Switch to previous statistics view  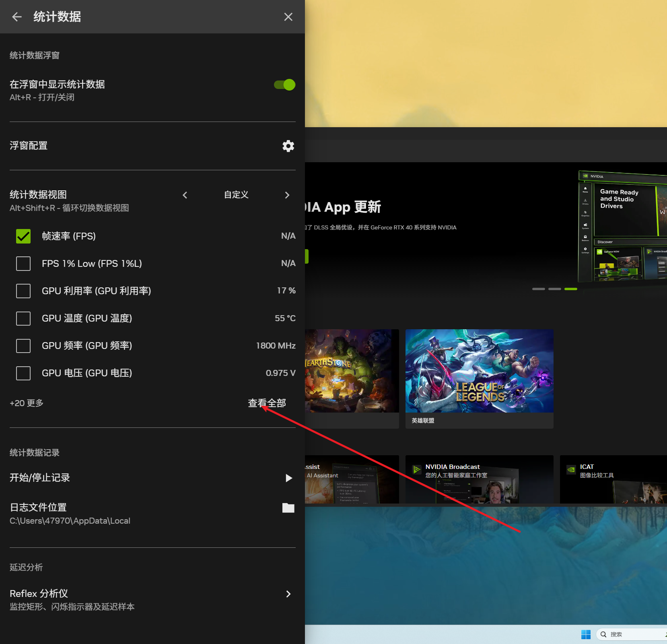point(185,195)
